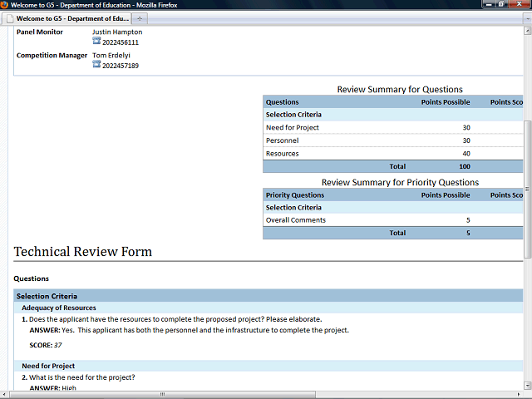The height and width of the screenshot is (399, 532).
Task: Click the Firefox logo in the title bar
Action: [5, 4]
